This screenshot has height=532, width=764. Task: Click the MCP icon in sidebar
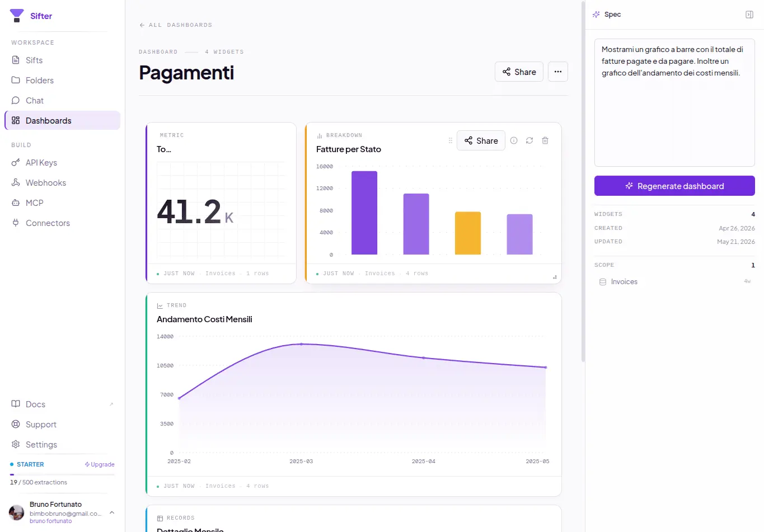tap(16, 203)
